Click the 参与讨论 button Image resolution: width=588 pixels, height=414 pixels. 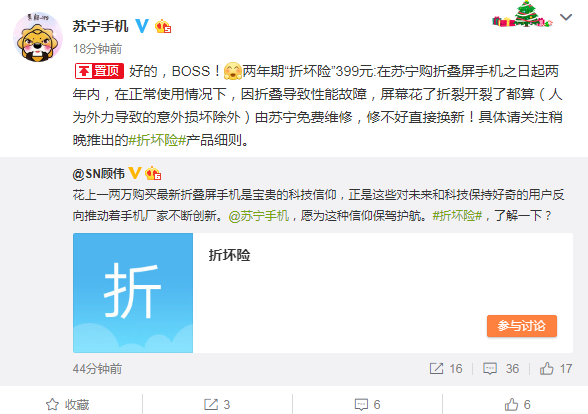tap(522, 326)
